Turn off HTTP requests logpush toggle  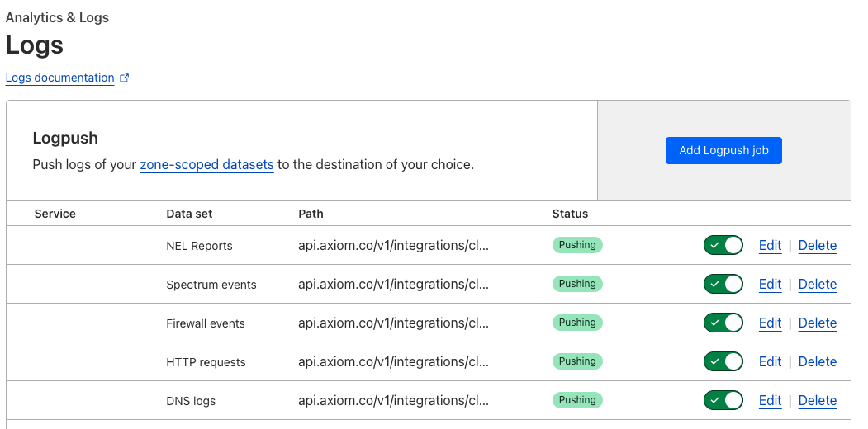(x=723, y=361)
